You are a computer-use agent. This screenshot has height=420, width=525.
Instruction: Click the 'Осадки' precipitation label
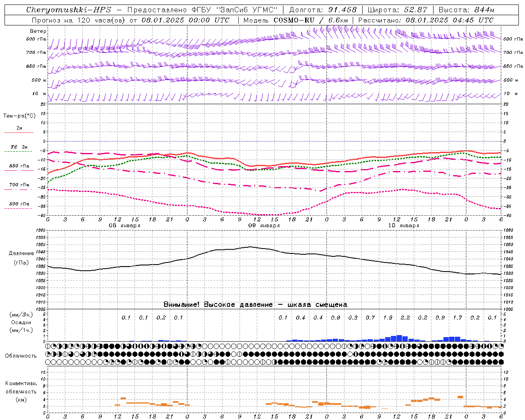tap(21, 322)
